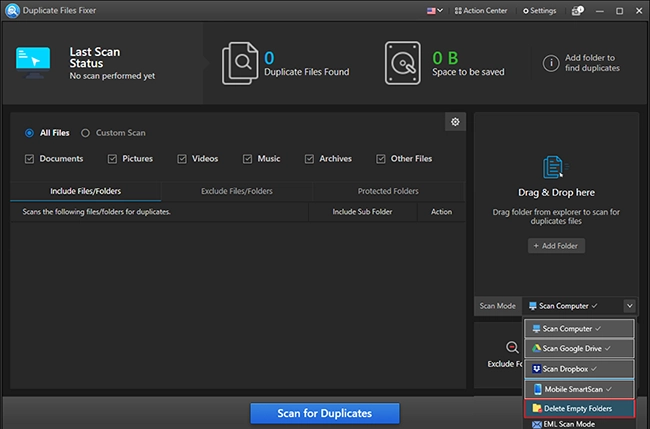Click the Space to be saved disk icon
650x429 pixels.
403,63
